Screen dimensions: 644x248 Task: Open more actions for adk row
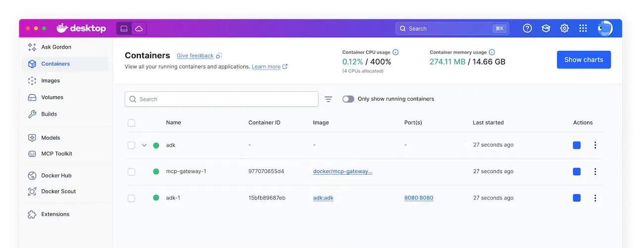click(595, 145)
